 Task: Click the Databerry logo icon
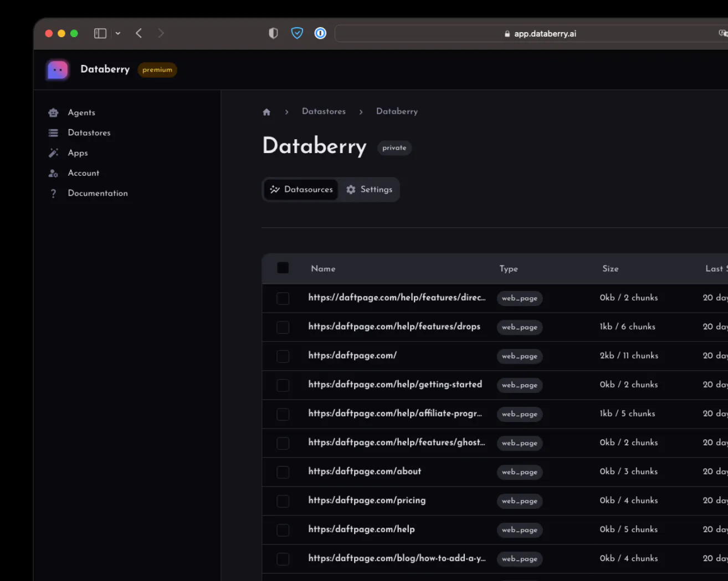tap(58, 70)
